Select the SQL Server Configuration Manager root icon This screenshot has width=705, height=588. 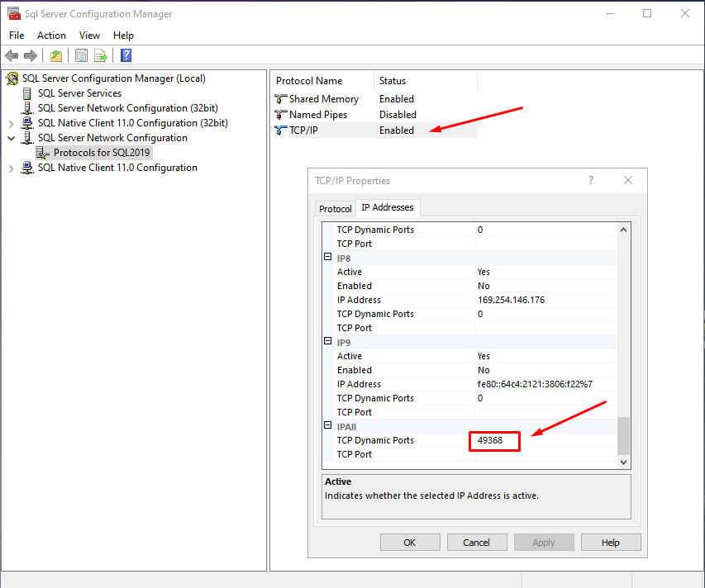pyautogui.click(x=11, y=78)
